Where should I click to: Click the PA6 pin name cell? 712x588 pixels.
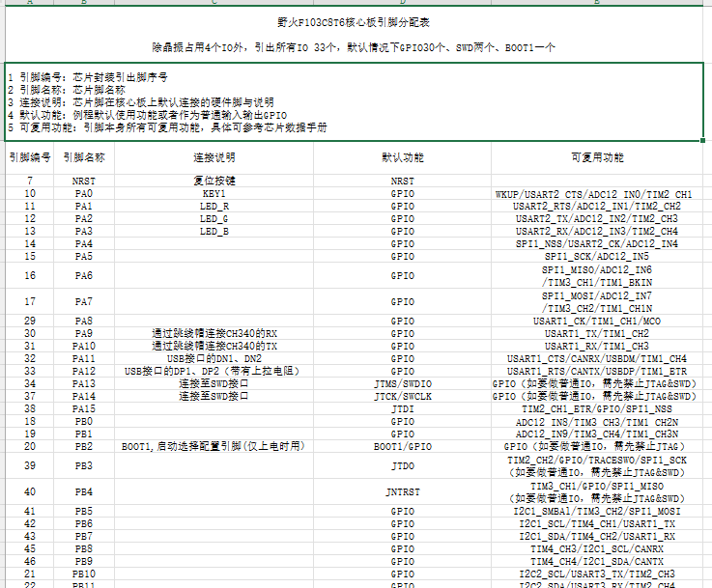click(x=84, y=275)
